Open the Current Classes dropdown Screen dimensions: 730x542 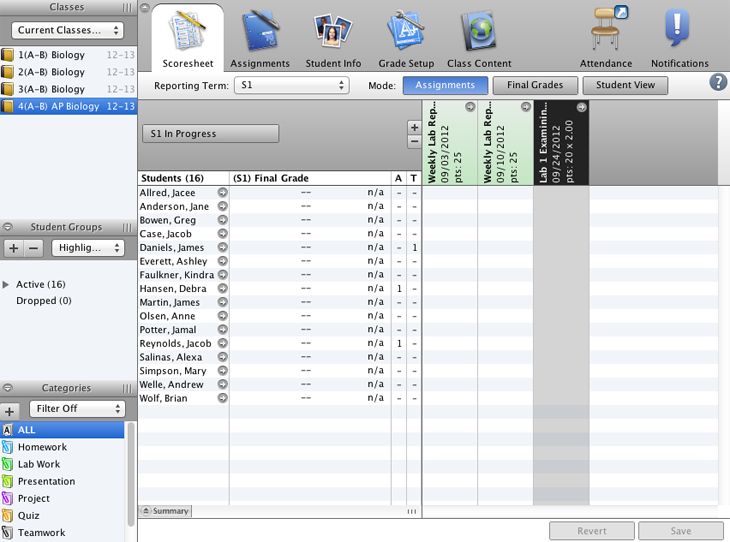tap(69, 31)
